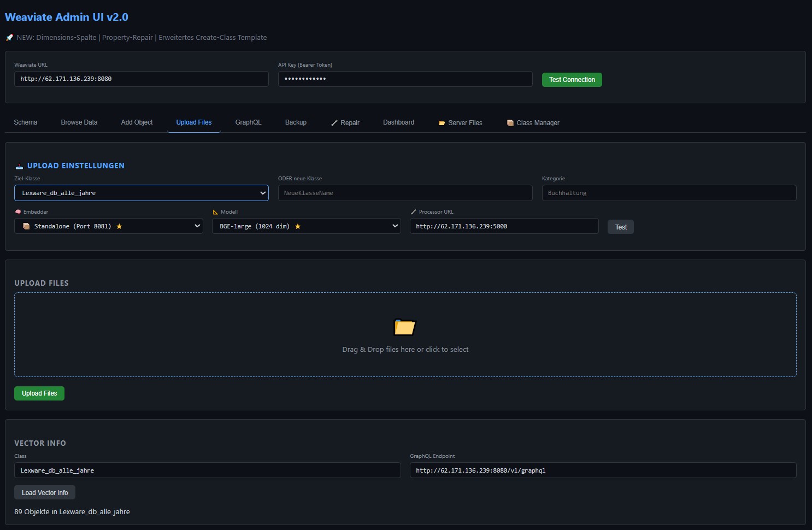Open the Browse Data tab

pos(79,122)
